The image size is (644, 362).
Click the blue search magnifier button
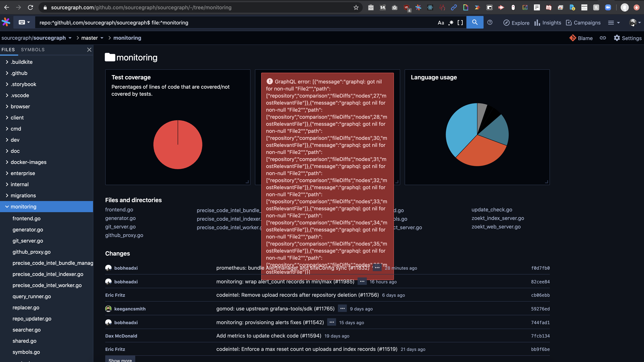474,22
